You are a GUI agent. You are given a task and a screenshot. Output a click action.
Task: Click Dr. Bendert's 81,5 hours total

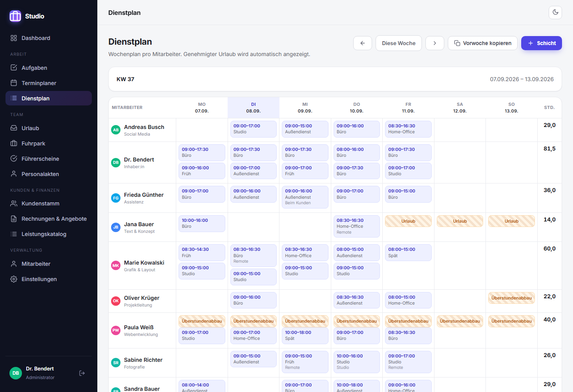coord(549,149)
